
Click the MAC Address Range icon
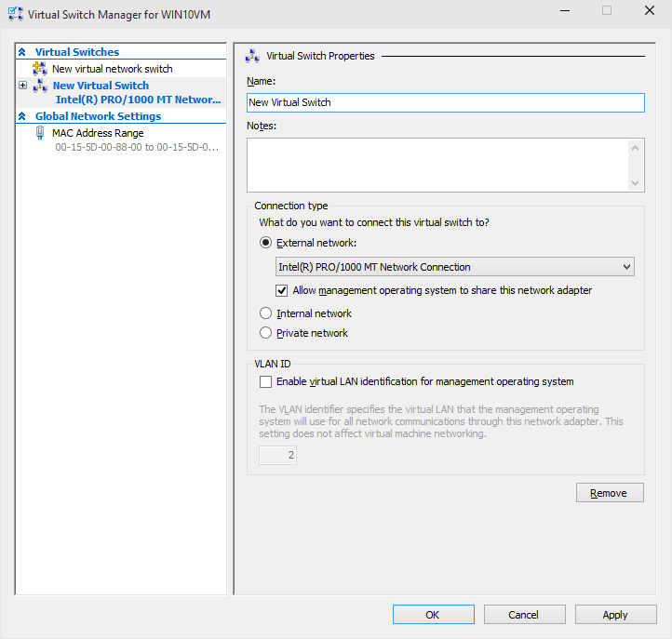tap(40, 133)
